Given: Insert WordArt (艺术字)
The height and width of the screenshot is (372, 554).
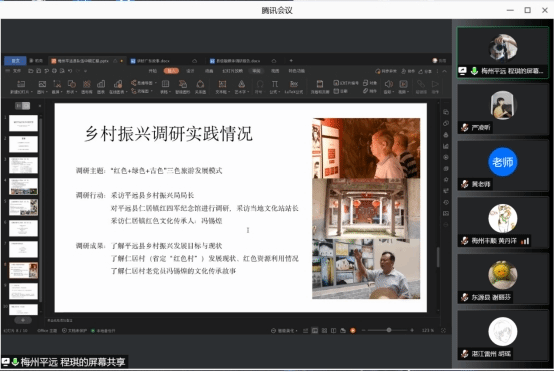Looking at the screenshot, I should tap(241, 84).
